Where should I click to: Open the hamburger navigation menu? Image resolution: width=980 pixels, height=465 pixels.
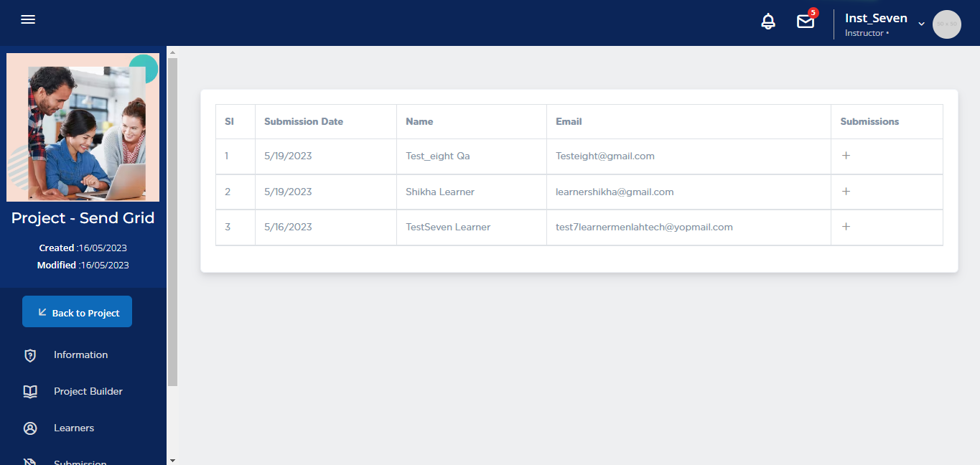pyautogui.click(x=28, y=20)
